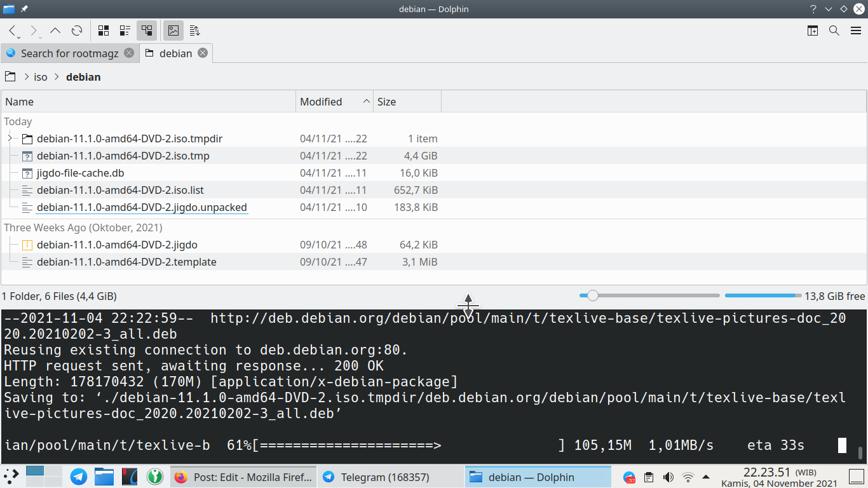Screen dimensions: 868x488
Task: Reload the current folder view
Action: [77, 30]
